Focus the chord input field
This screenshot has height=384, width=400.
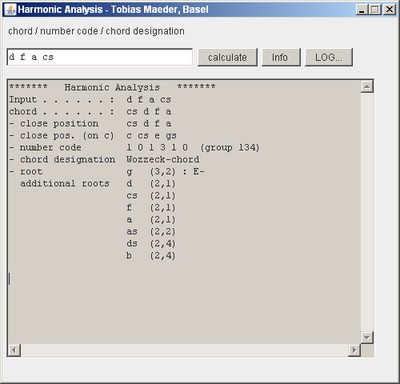[100, 57]
